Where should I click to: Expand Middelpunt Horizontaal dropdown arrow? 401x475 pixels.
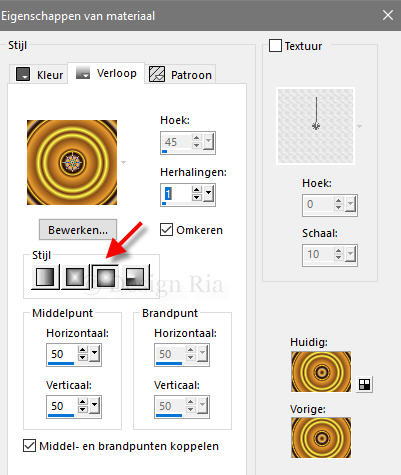point(95,354)
